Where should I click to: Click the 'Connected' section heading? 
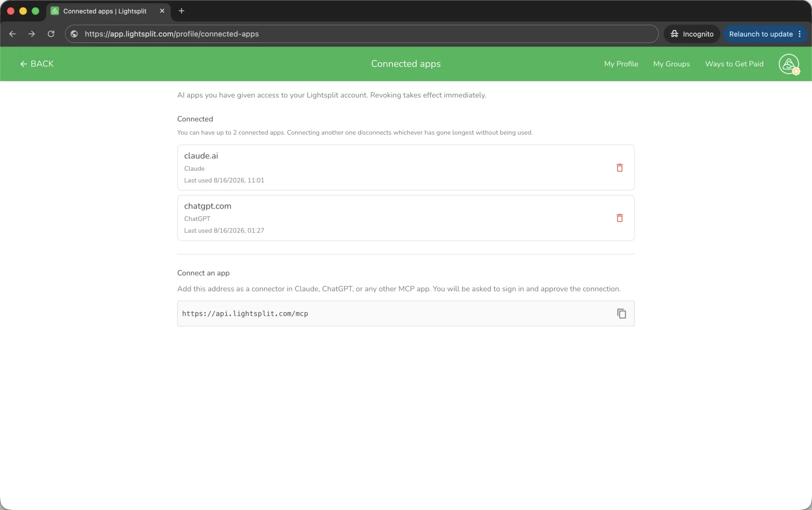click(195, 119)
